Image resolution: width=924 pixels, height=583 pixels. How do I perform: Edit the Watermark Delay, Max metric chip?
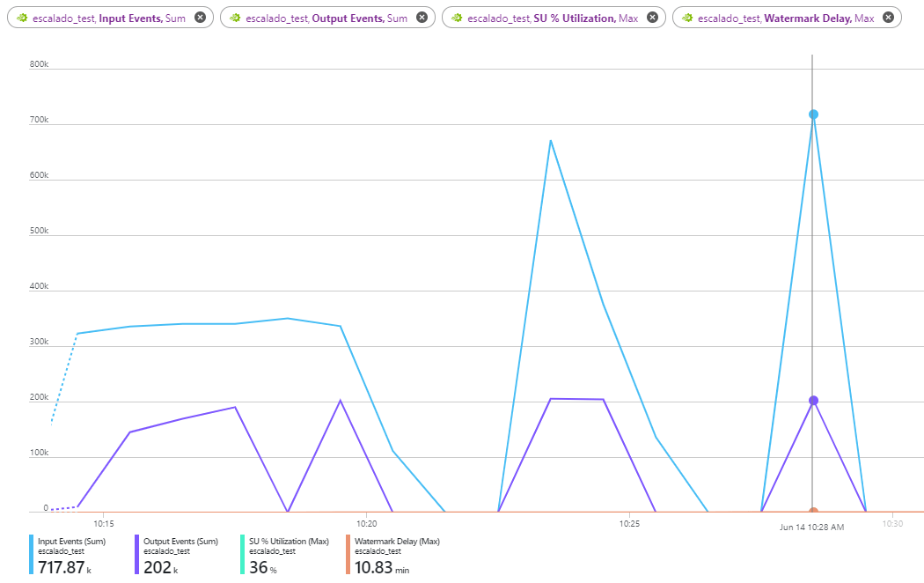click(786, 17)
